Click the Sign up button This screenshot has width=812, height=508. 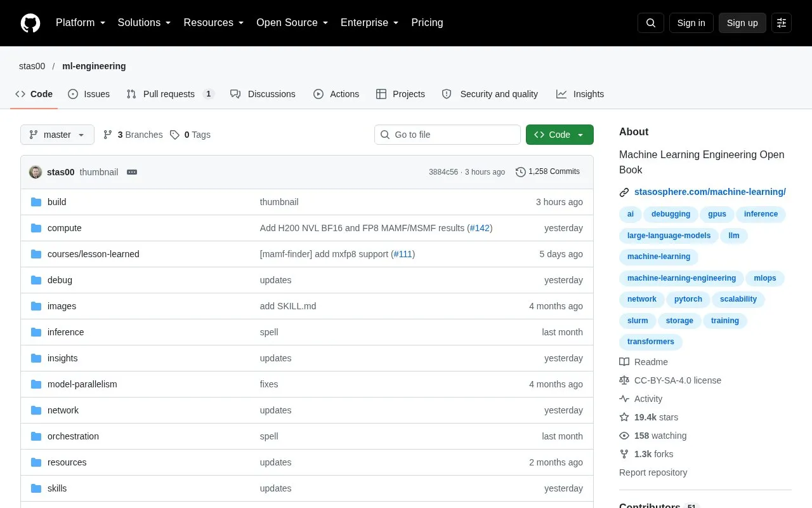coord(742,23)
